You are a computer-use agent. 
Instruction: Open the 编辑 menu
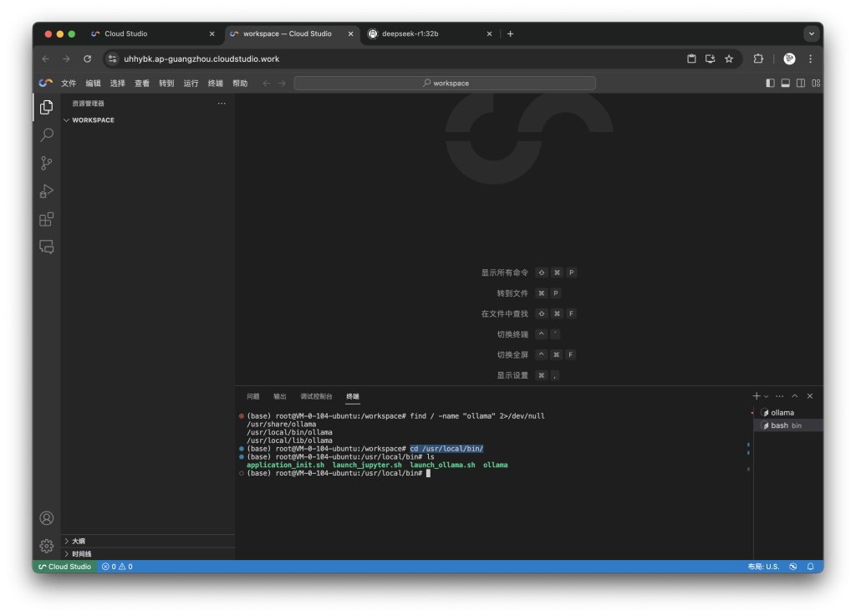coord(94,83)
